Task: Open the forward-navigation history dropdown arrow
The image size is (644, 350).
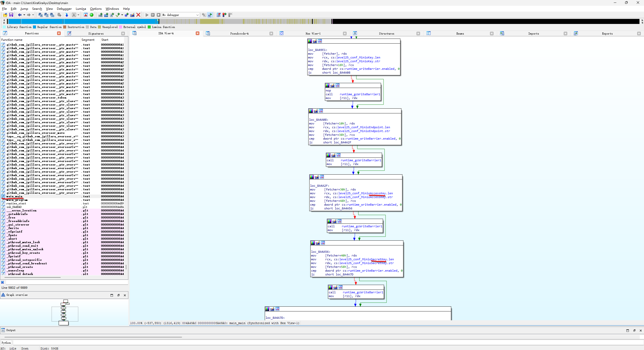Action: (33, 15)
